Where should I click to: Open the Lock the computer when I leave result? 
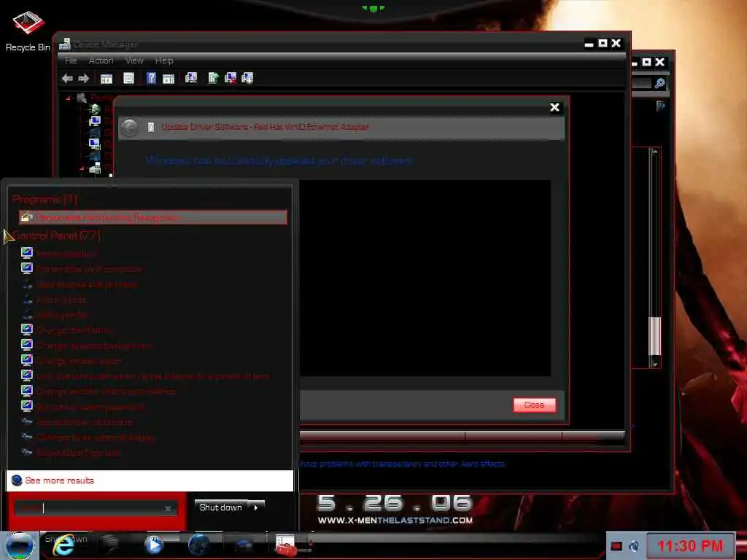[x=145, y=376]
